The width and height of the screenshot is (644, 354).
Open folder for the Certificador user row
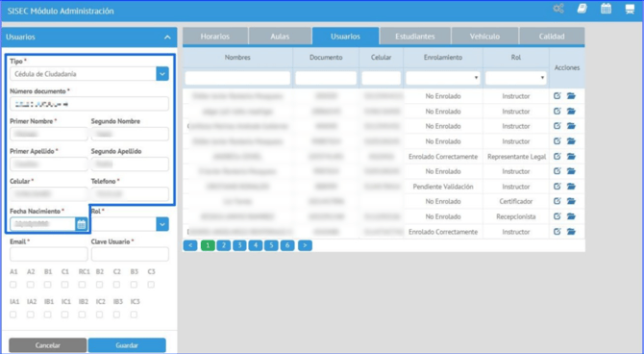[x=571, y=201]
